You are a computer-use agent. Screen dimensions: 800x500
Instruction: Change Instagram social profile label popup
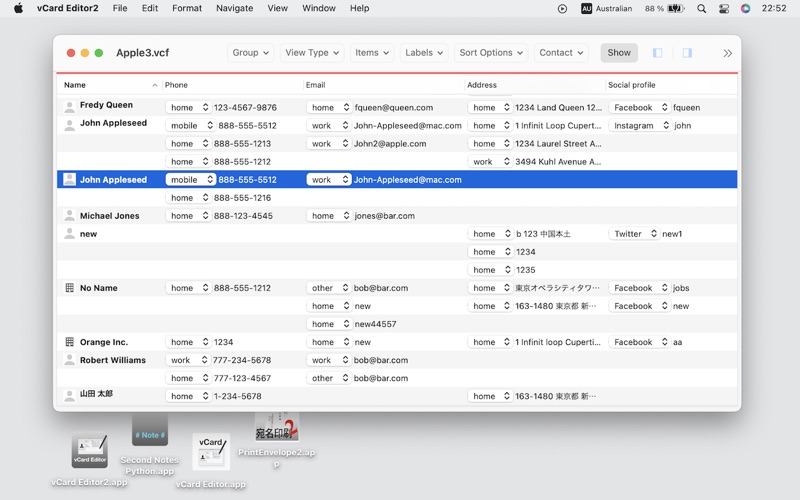click(x=640, y=126)
